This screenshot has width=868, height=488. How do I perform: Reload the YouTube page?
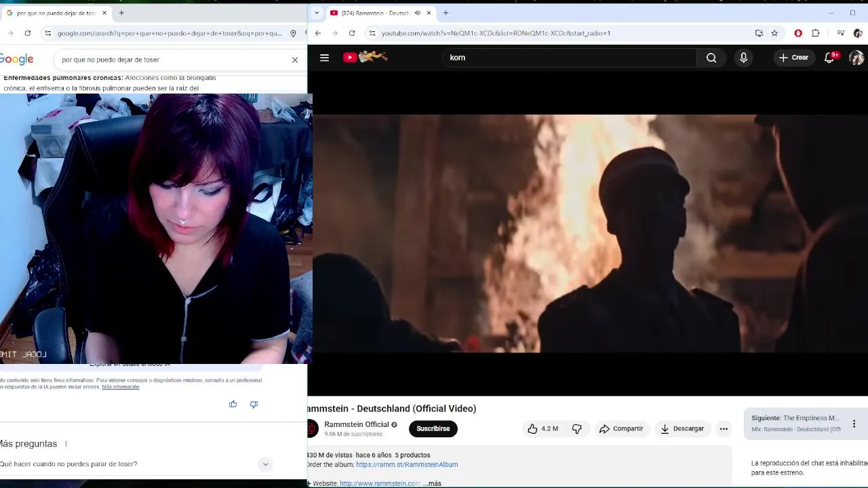click(352, 33)
